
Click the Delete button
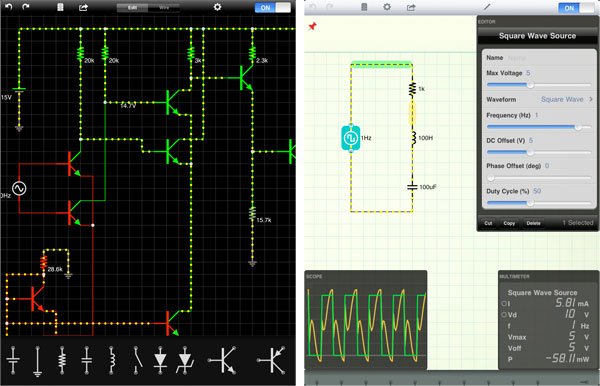point(533,223)
